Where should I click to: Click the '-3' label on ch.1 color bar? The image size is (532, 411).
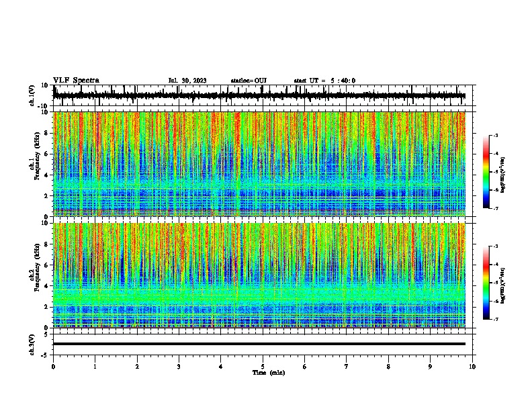tap(496, 135)
